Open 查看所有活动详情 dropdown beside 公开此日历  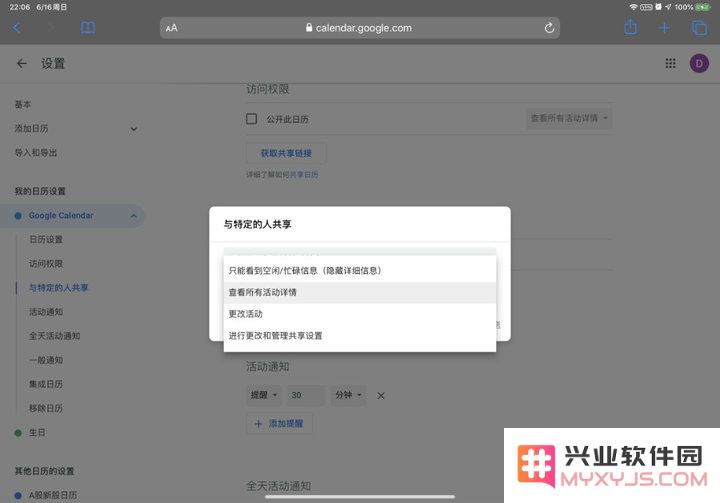(568, 119)
